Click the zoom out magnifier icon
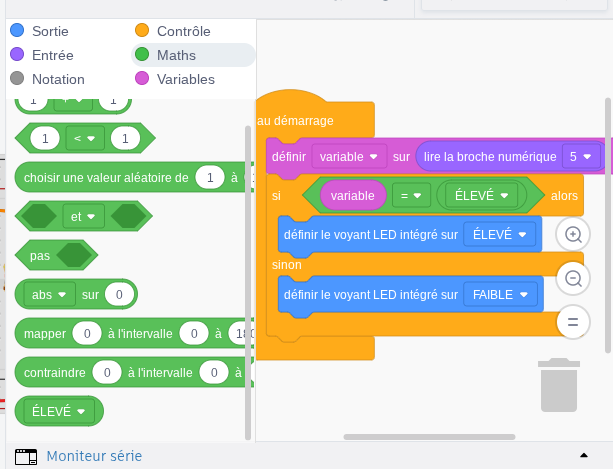This screenshot has width=613, height=469. click(573, 278)
